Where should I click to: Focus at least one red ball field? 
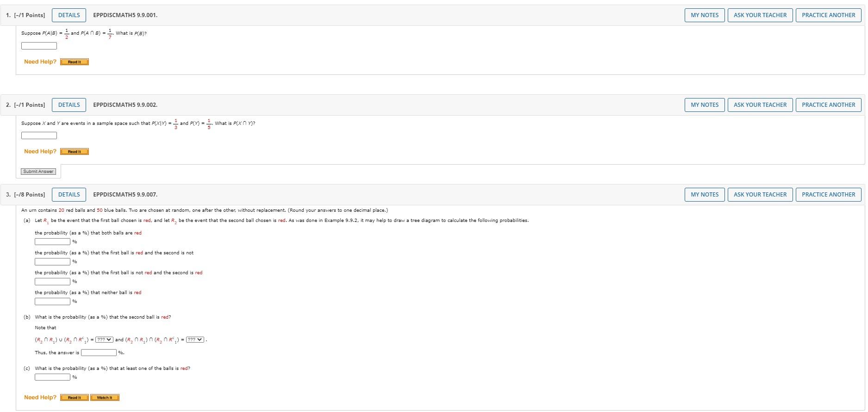(x=52, y=377)
